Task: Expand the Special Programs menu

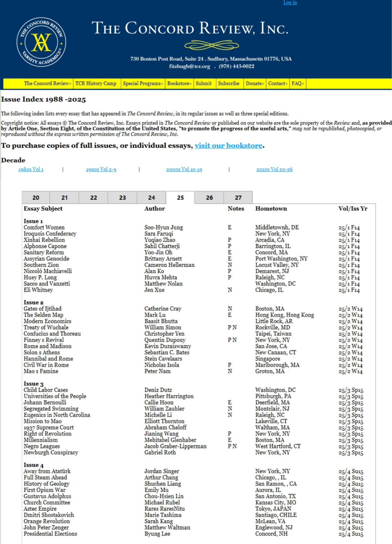Action: coord(143,83)
